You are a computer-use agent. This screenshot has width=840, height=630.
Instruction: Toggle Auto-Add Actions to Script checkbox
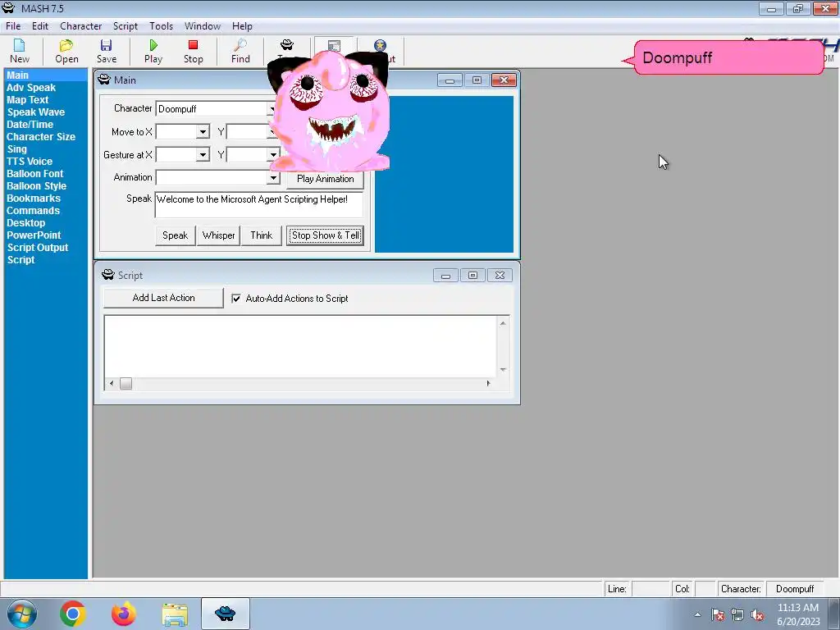coord(235,299)
